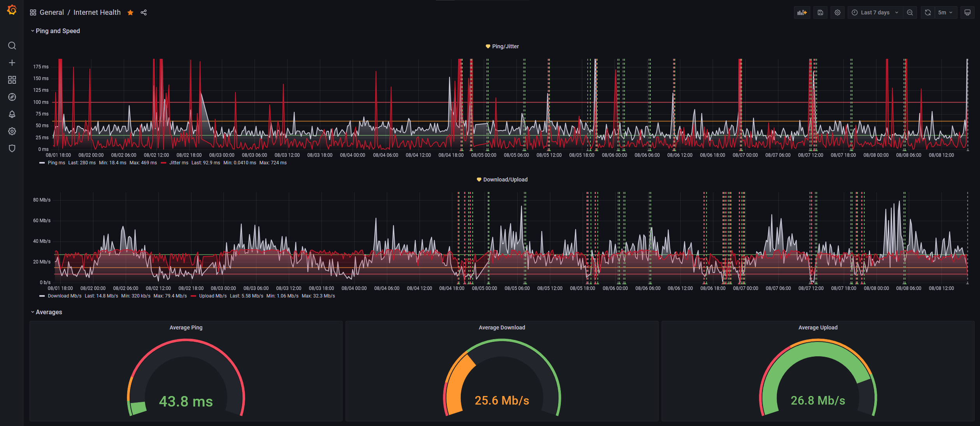Toggle Upload Mb/s series in legend

213,296
